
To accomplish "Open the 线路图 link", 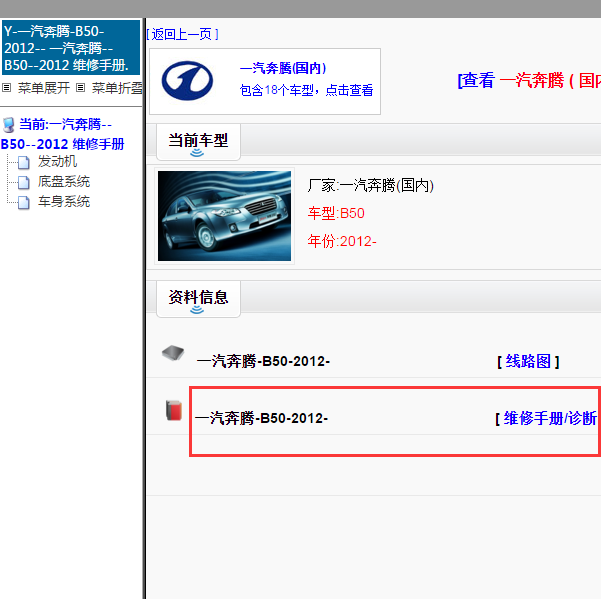I will point(528,361).
